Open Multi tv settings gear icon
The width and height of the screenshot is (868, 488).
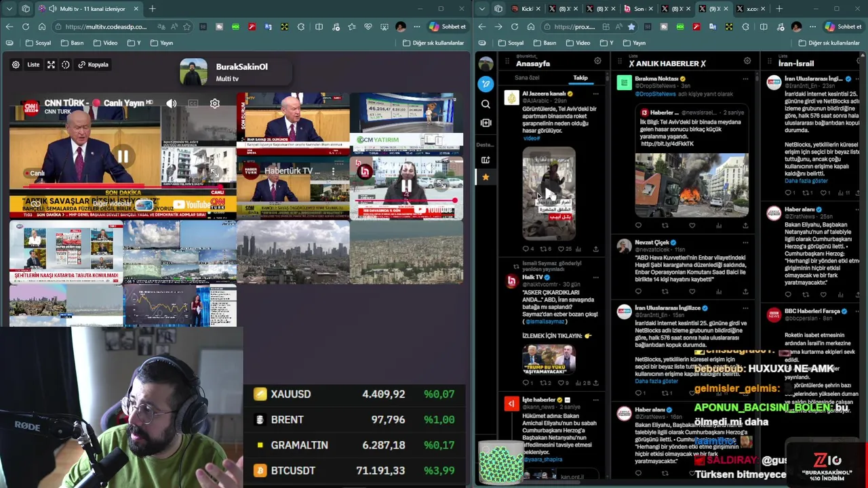(16, 64)
